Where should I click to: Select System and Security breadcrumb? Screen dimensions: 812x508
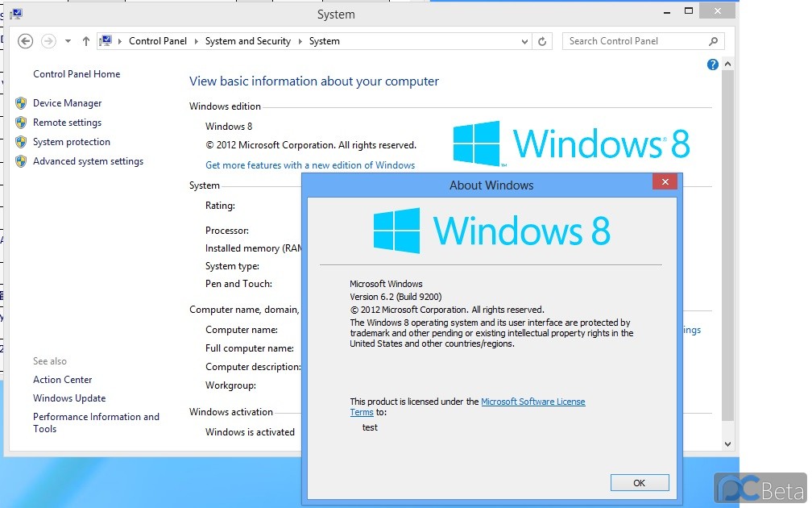click(x=247, y=41)
